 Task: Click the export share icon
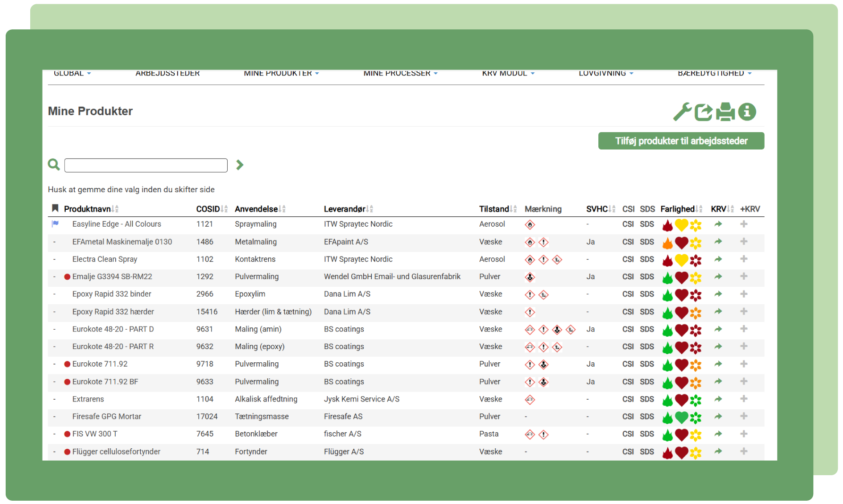tap(703, 112)
